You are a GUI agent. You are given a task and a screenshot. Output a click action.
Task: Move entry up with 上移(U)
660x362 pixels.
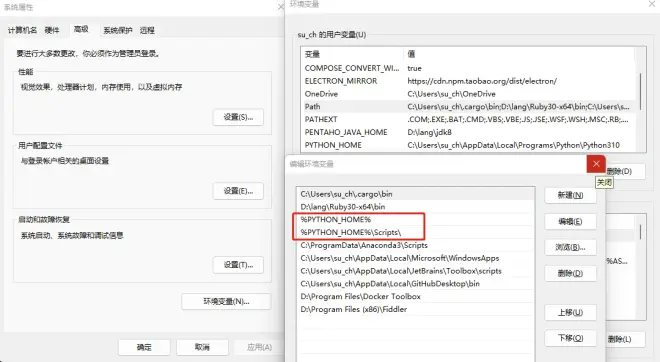pos(570,312)
